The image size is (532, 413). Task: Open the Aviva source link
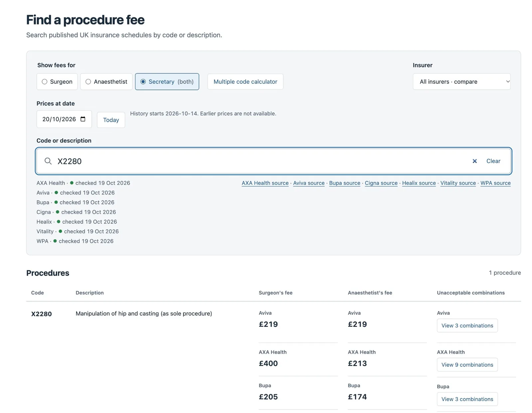coord(309,183)
